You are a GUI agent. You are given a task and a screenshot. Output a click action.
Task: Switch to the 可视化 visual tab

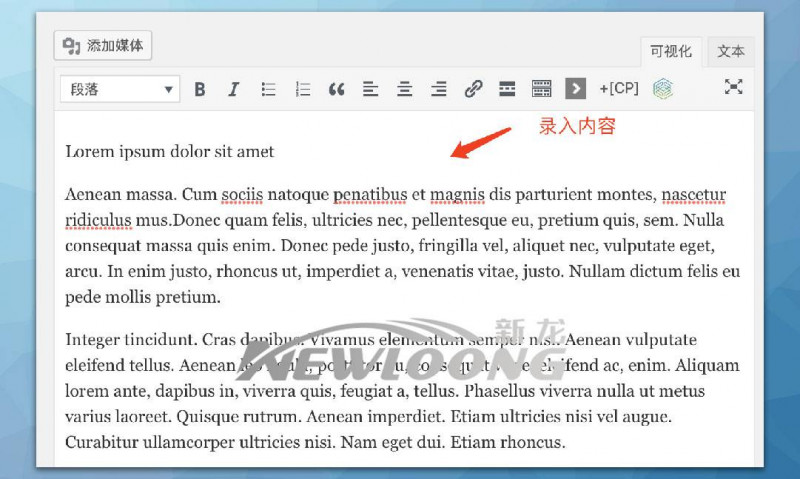[x=670, y=52]
